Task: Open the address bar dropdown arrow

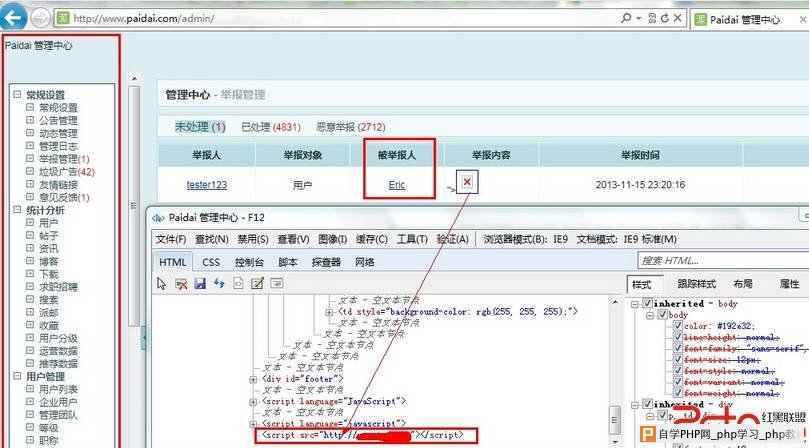Action: pos(639,19)
